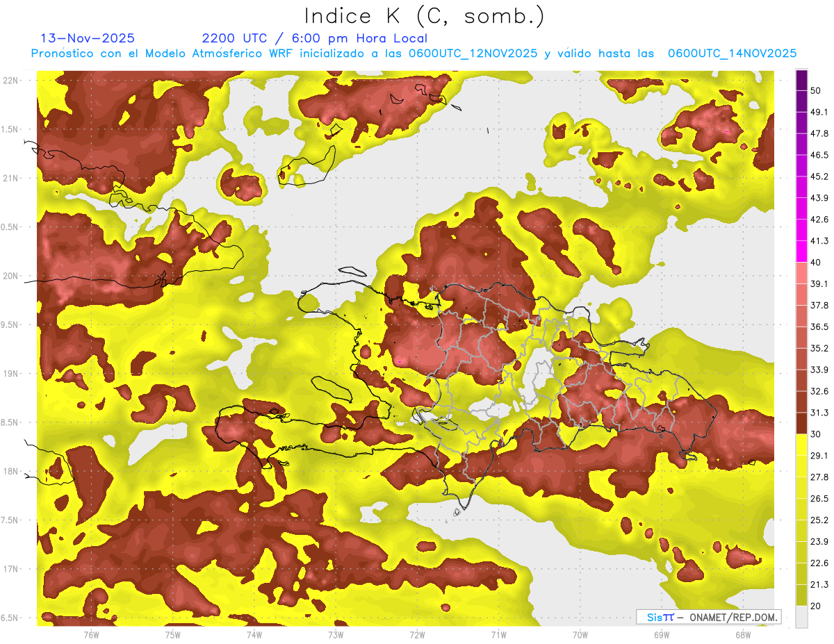Click the '72W' longitude axis label

pos(417,634)
